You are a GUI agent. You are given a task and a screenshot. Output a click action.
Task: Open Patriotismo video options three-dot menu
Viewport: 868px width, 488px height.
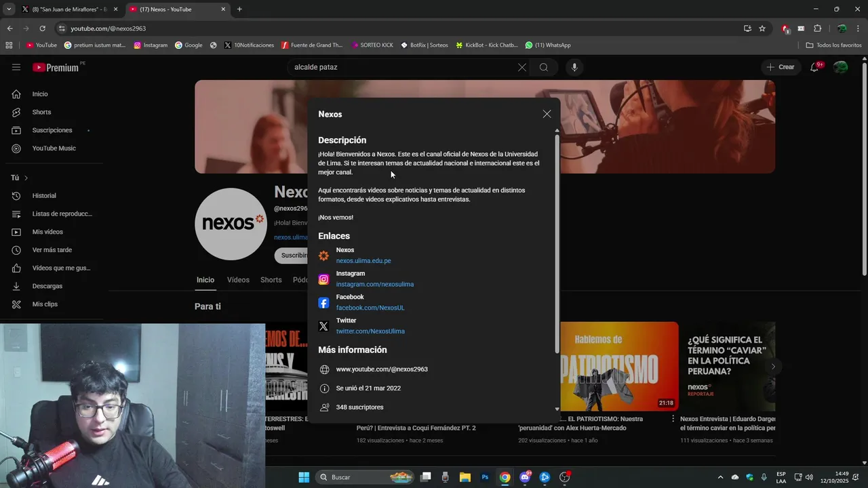coord(673,419)
